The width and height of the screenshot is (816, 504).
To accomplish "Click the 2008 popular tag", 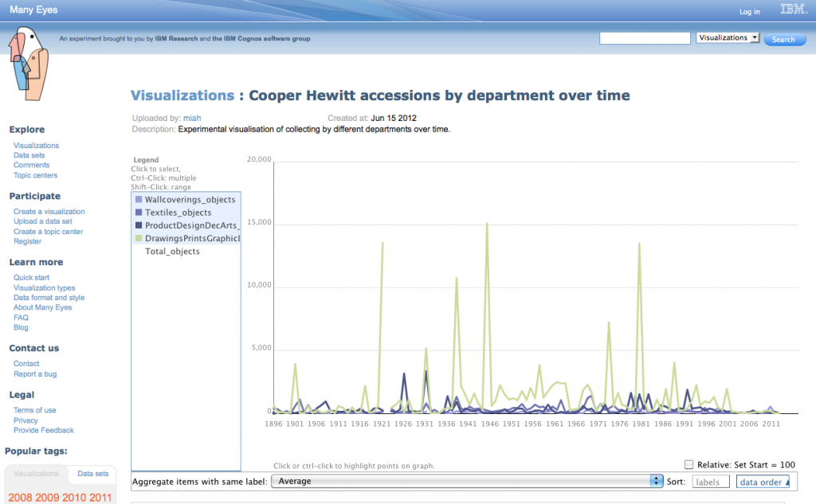I will click(20, 498).
